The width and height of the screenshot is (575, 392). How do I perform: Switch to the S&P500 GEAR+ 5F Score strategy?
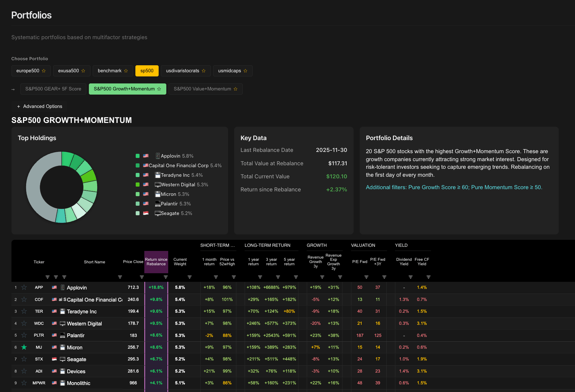53,89
